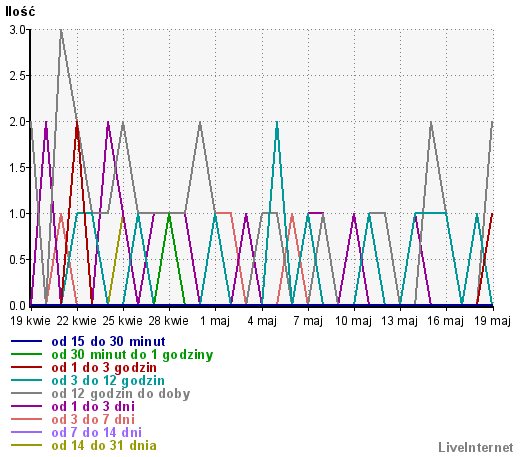This screenshot has width=520, height=457.
Task: Click the dark blue legend line swatch
Action: [26, 341]
